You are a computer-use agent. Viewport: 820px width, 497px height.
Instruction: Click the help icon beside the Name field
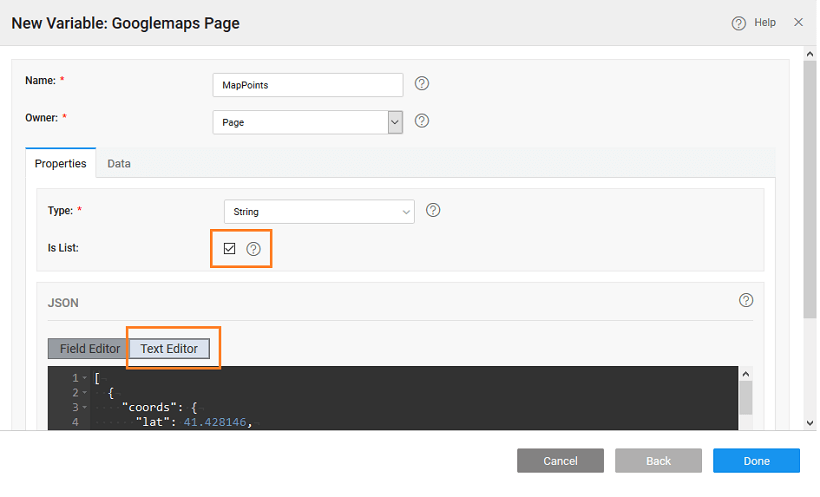[422, 84]
